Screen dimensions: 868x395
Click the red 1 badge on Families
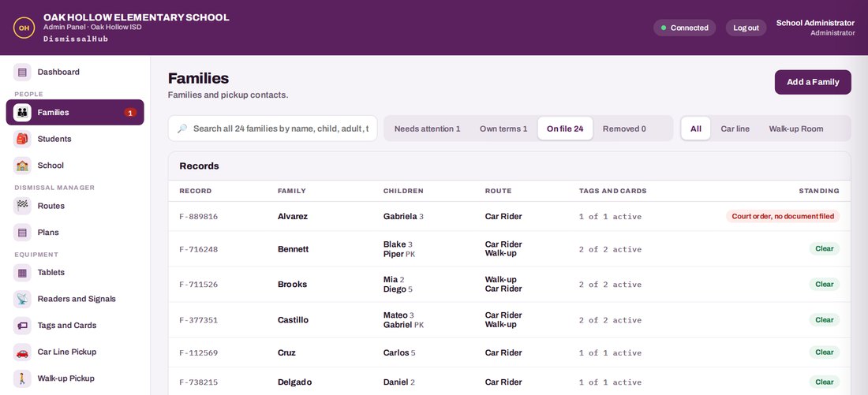coord(130,113)
